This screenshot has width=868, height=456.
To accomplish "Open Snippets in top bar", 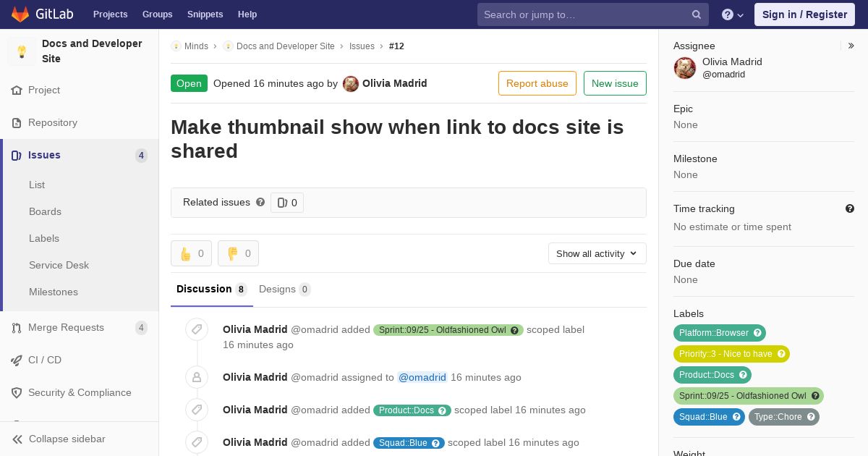I will tap(205, 14).
